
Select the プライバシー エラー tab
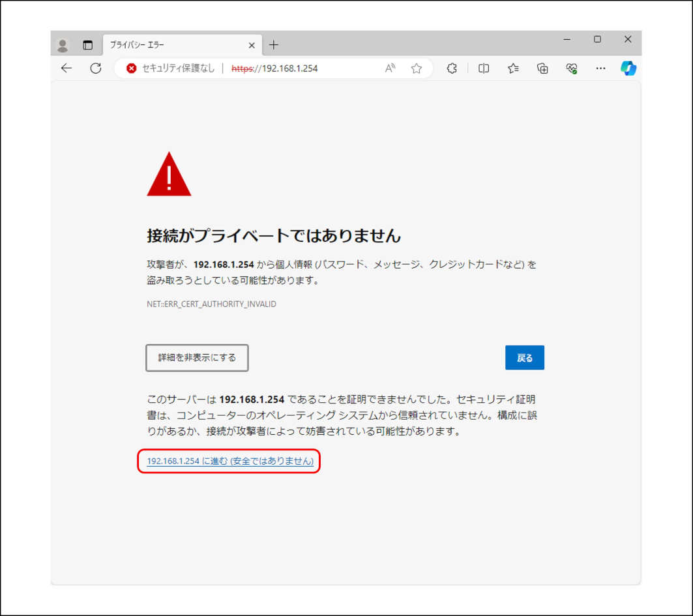point(183,44)
